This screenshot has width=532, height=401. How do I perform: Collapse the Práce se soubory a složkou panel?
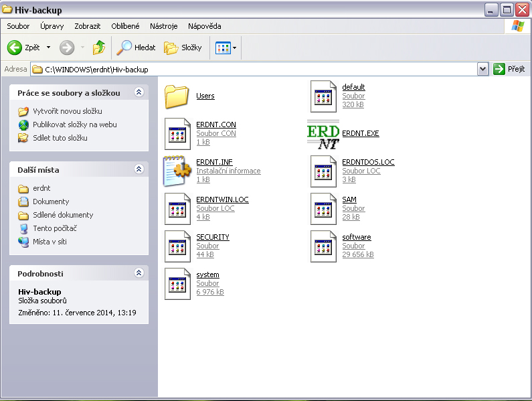[x=139, y=92]
